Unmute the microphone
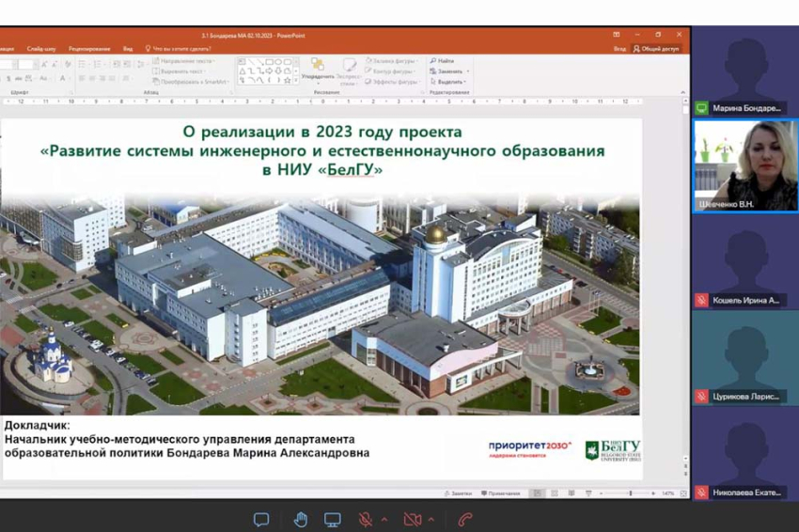This screenshot has height=532, width=799. tap(366, 520)
